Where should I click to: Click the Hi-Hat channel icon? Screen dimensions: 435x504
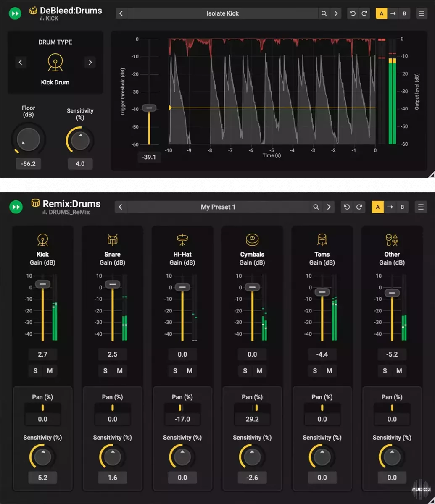tap(182, 240)
